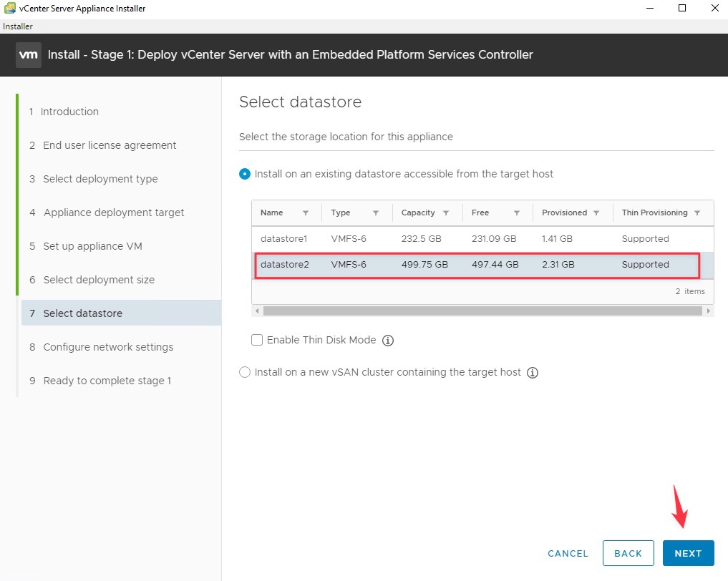728x581 pixels.
Task: Maximize the installer window
Action: 682,8
